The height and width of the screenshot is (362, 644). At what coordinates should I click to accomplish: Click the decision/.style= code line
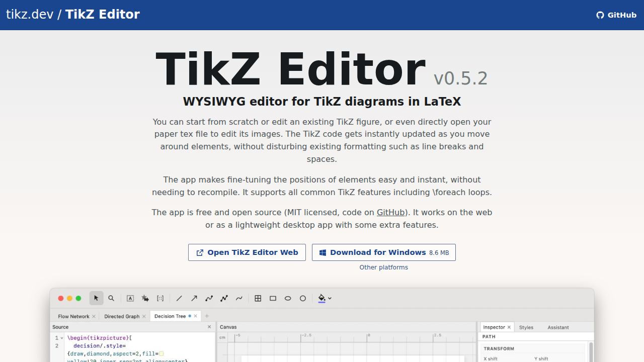(x=100, y=346)
